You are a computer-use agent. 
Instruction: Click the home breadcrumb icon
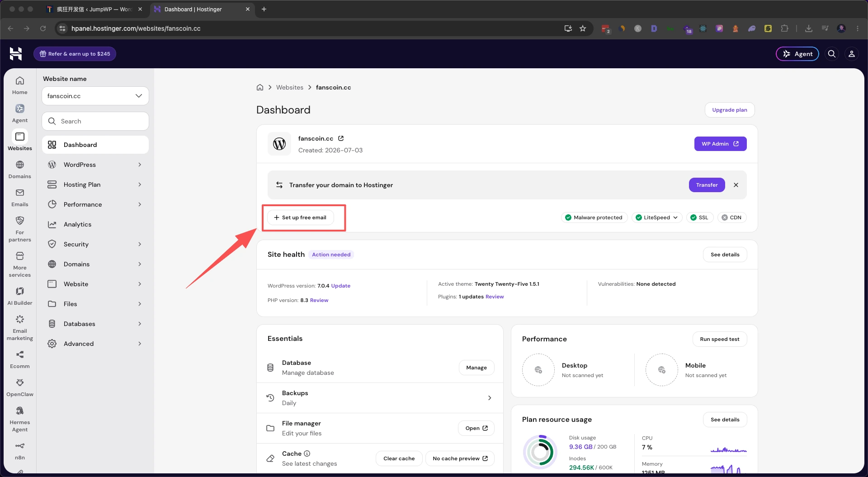point(260,87)
